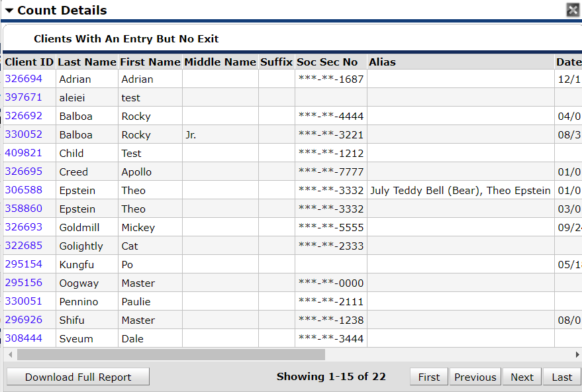This screenshot has height=392, width=582.
Task: Click the Soc Sec No column header
Action: (327, 62)
